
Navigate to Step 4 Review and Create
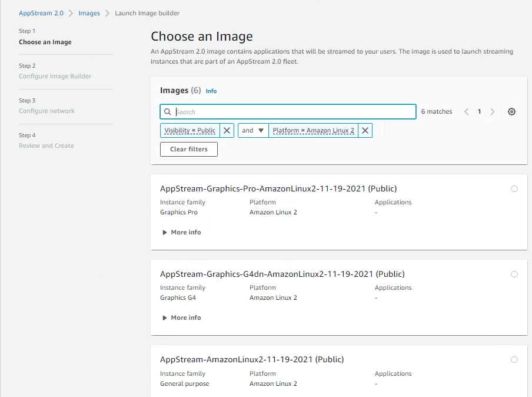click(x=46, y=145)
